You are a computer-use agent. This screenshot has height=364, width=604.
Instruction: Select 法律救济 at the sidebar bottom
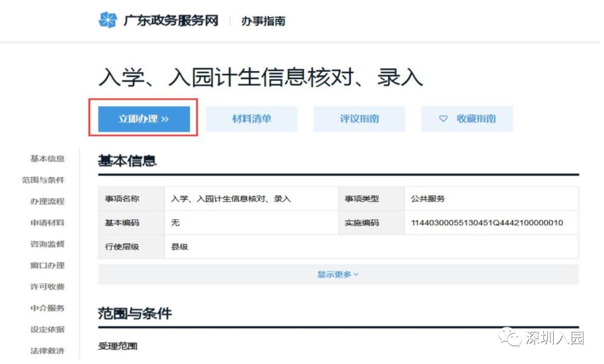47,351
